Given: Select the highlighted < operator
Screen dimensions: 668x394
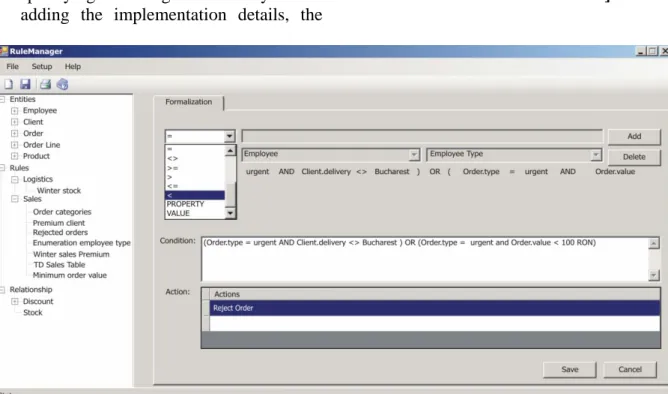Looking at the screenshot, I should point(195,195).
